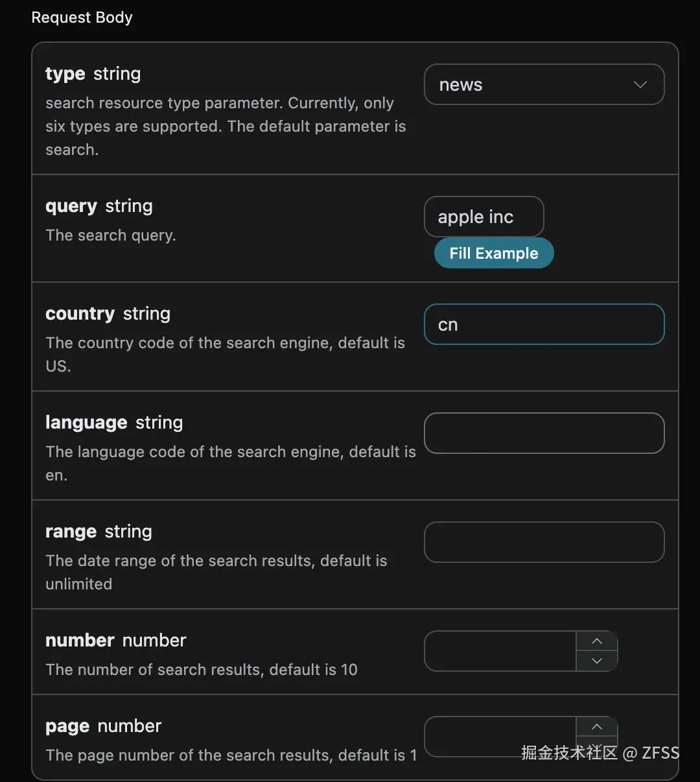Click the chevron arrow in type selector

point(640,85)
